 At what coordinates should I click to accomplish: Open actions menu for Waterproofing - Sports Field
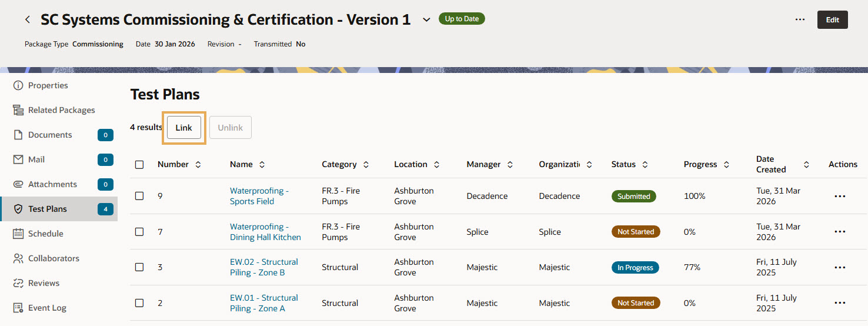click(840, 196)
